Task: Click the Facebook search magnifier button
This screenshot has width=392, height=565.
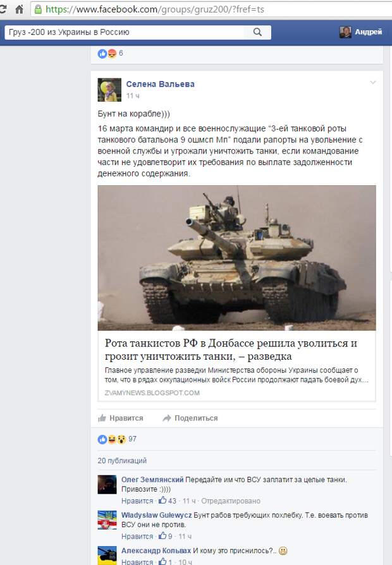Action: pos(257,32)
